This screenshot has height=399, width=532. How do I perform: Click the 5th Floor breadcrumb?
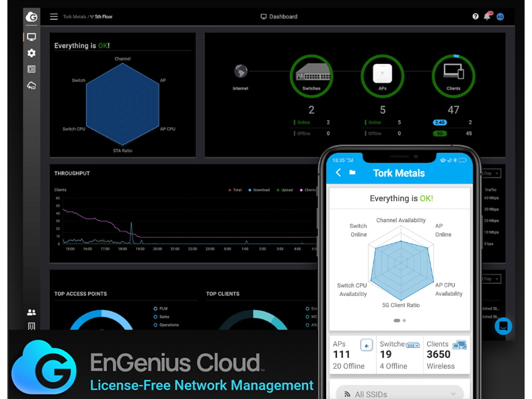pyautogui.click(x=101, y=17)
